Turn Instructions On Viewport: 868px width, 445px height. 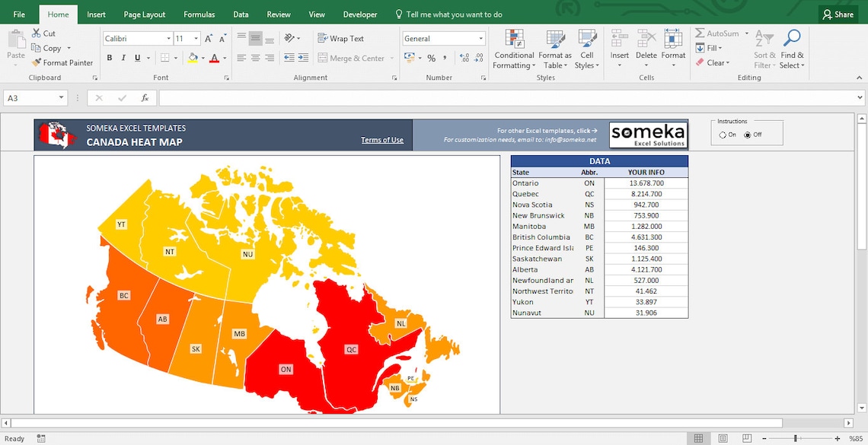click(721, 133)
